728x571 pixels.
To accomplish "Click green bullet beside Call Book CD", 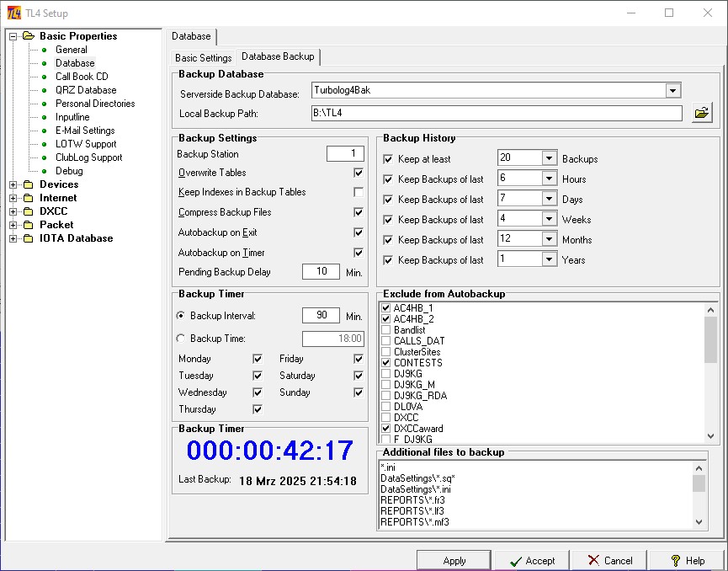I will (44, 77).
